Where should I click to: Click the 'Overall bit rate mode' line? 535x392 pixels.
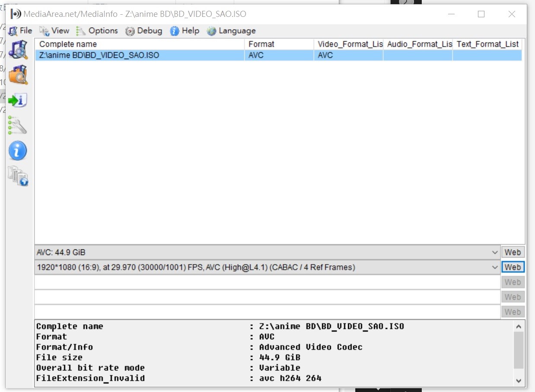[169, 368]
